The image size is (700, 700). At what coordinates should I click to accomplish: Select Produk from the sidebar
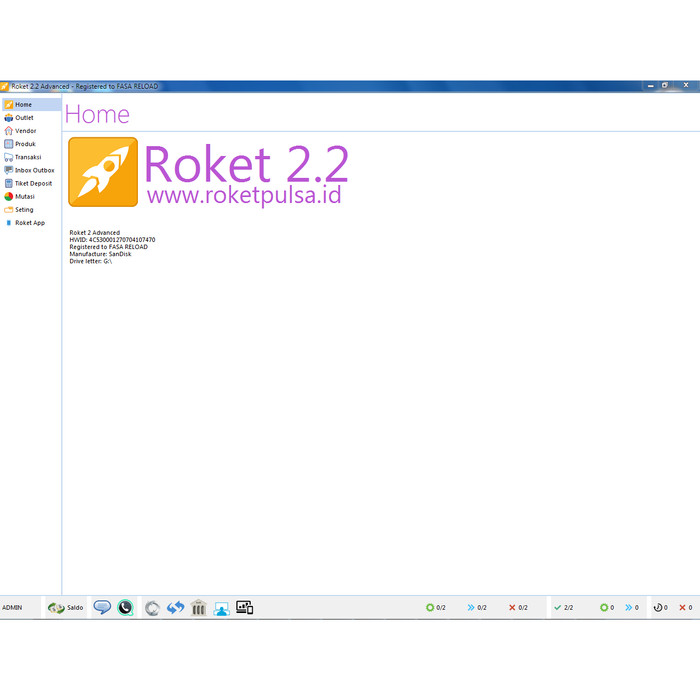pyautogui.click(x=25, y=144)
